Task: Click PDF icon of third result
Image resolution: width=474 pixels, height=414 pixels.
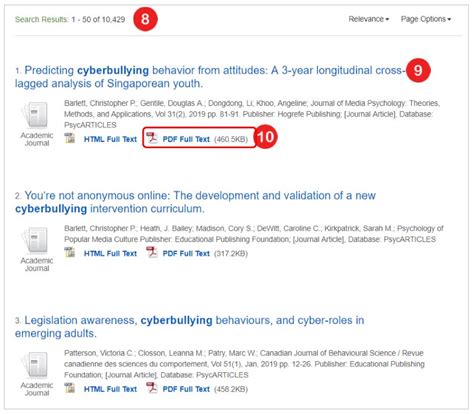Action: [x=152, y=388]
